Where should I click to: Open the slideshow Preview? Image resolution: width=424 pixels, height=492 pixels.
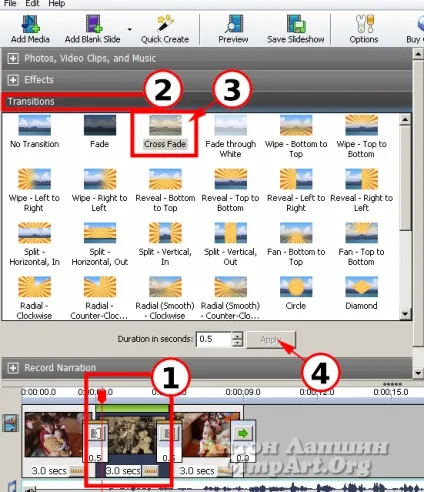pyautogui.click(x=233, y=29)
